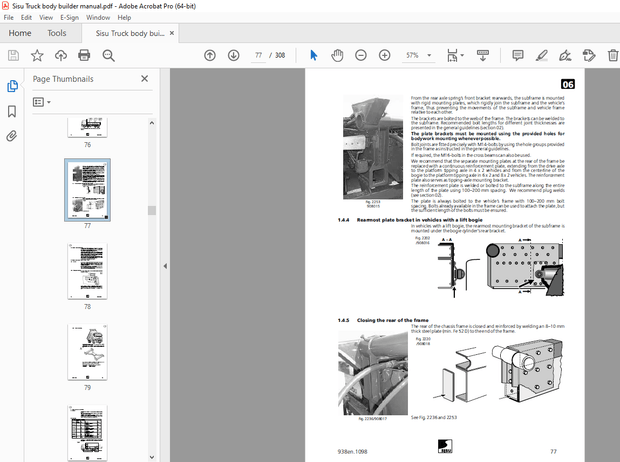This screenshot has height=462, width=620.
Task: Click the Zoom out minus icon
Action: click(361, 55)
